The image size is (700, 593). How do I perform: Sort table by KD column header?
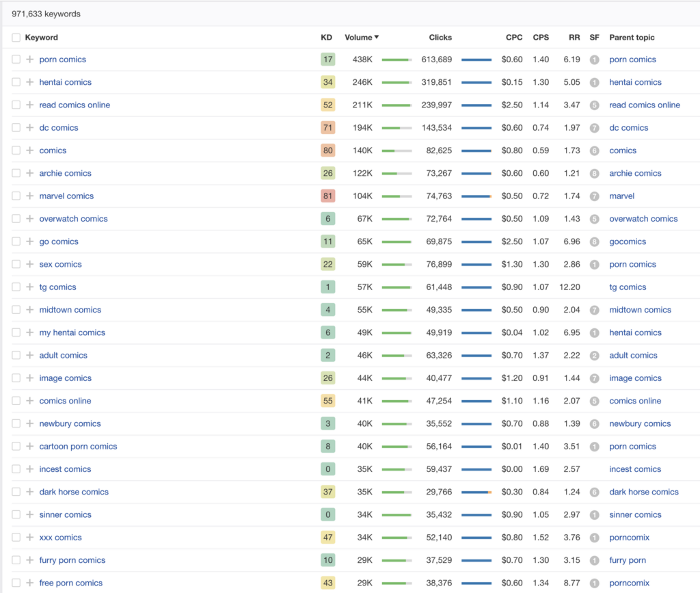(x=326, y=38)
